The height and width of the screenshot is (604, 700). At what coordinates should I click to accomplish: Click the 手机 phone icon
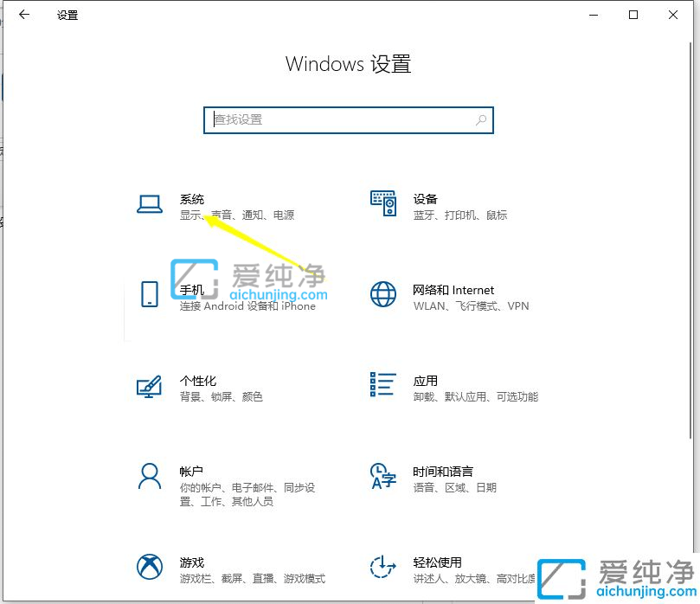click(150, 294)
